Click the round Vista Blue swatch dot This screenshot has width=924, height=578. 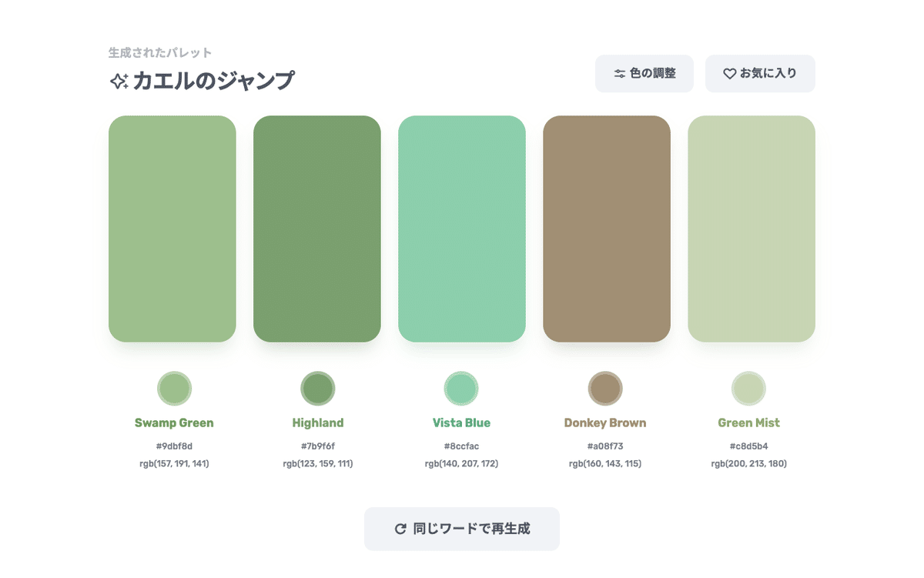point(461,388)
